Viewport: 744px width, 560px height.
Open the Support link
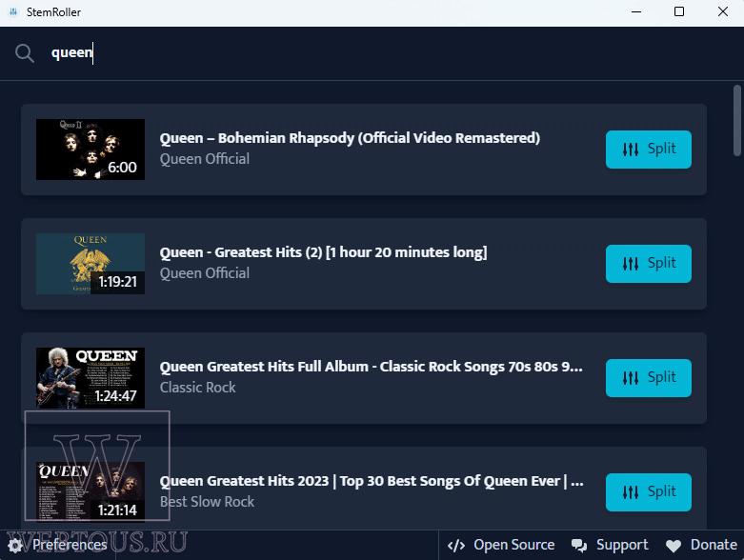click(622, 545)
